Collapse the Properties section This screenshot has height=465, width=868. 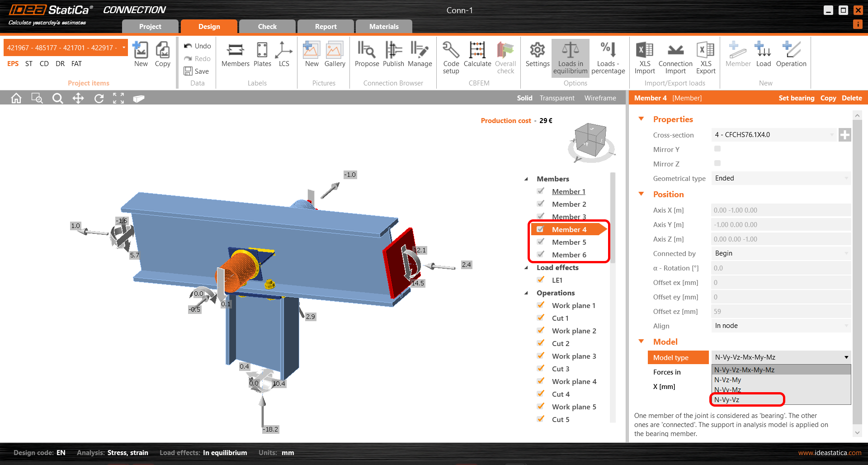(641, 119)
